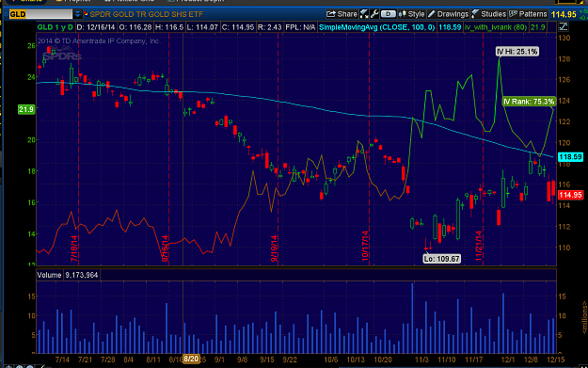Click the O: 116.28 open value
Screen dimensions: 588x368
135,27
